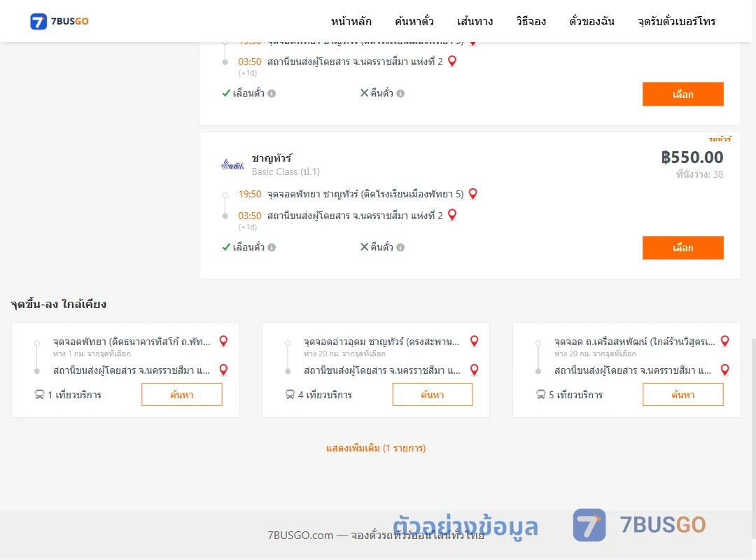Open ตั๋วของฉัน in the top menu
The width and height of the screenshot is (756, 560).
pyautogui.click(x=591, y=21)
